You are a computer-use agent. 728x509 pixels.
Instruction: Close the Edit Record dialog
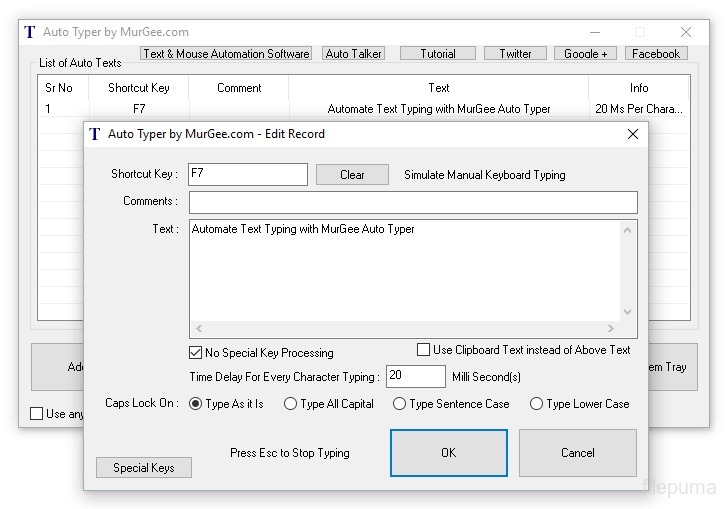(x=632, y=134)
